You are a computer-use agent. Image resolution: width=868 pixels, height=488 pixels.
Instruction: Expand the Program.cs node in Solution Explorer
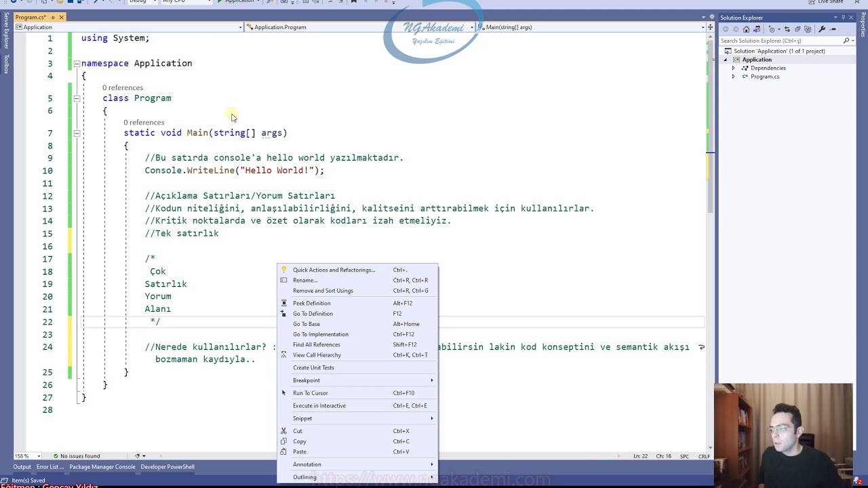coord(733,77)
